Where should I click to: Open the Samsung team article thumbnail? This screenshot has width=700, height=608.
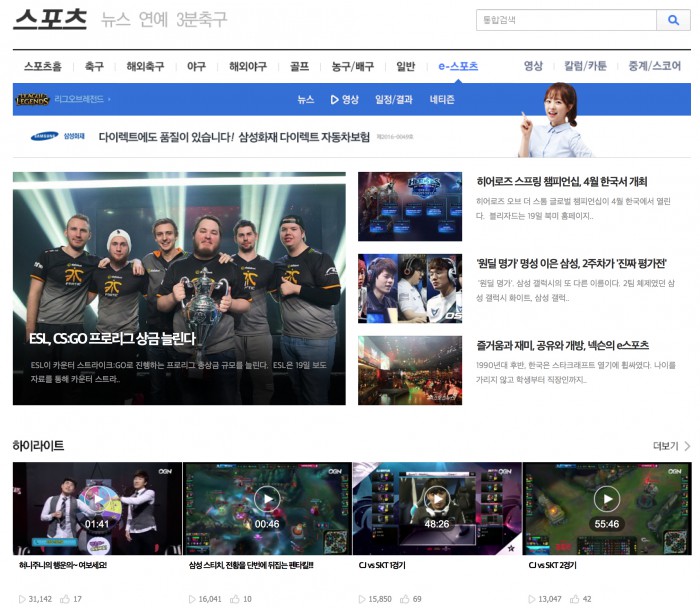pos(410,288)
